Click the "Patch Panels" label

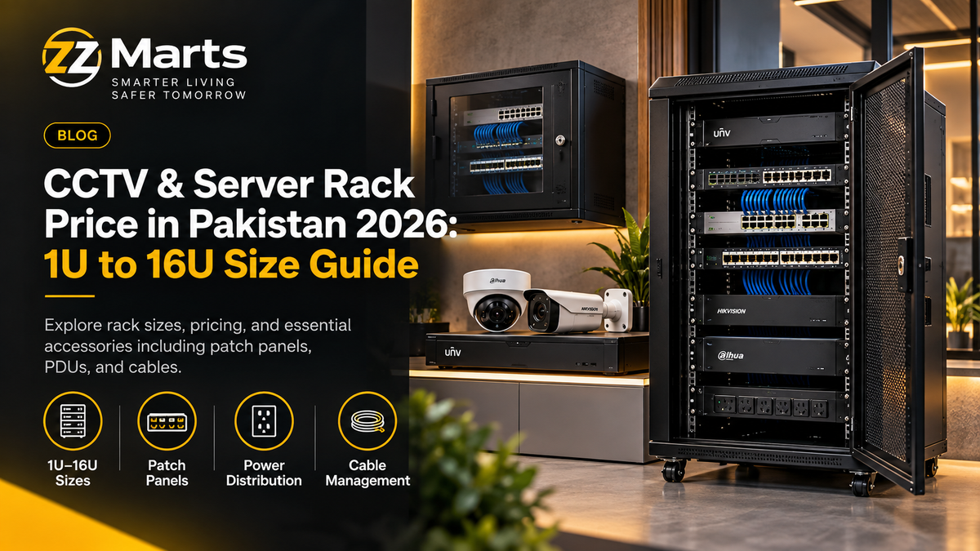pyautogui.click(x=167, y=473)
